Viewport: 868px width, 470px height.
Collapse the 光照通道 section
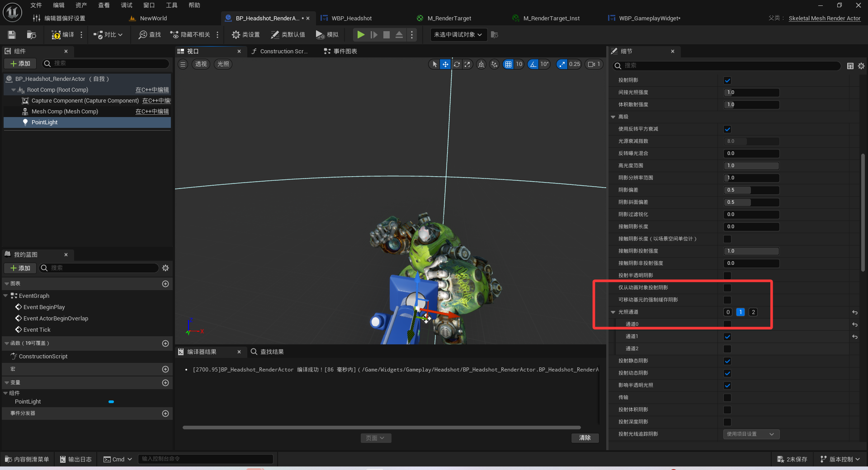(x=613, y=312)
